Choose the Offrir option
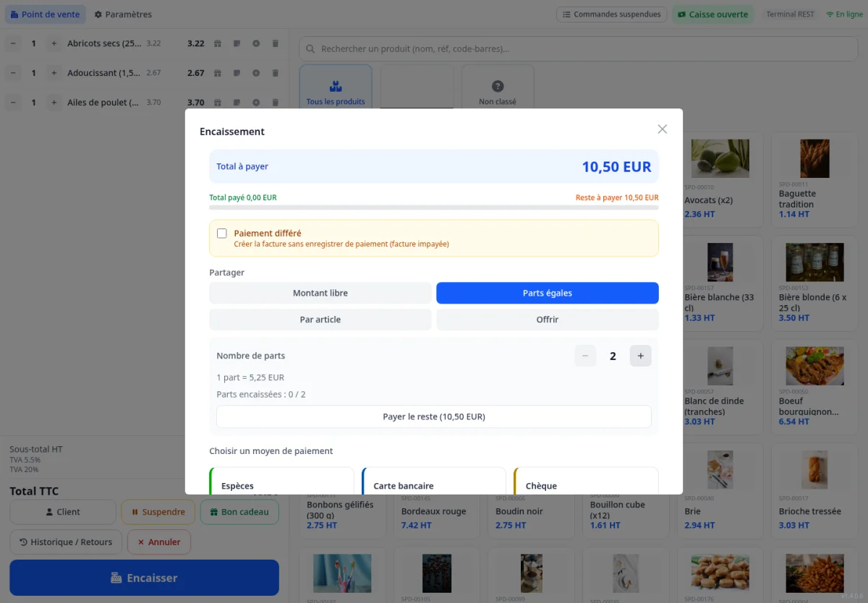The image size is (868, 603). coord(548,320)
